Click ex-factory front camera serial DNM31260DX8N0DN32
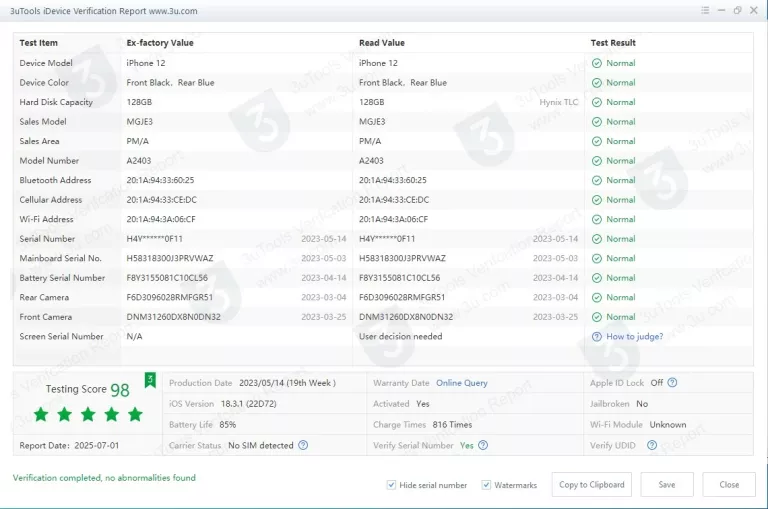 tap(173, 317)
